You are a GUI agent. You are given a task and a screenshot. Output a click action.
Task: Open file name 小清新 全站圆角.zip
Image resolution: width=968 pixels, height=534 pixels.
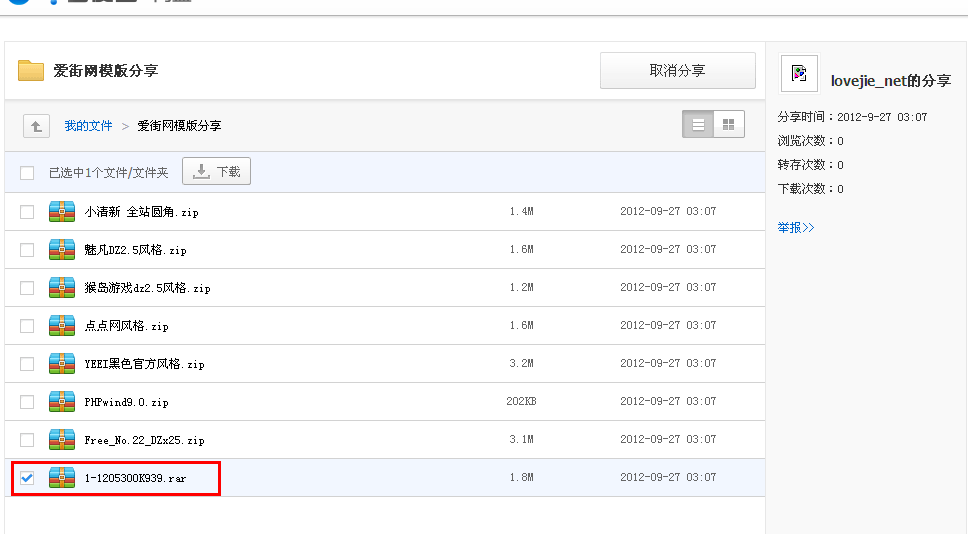click(141, 212)
